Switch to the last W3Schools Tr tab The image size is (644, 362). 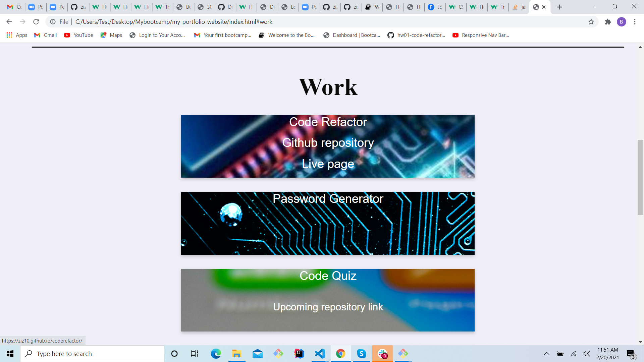click(498, 7)
